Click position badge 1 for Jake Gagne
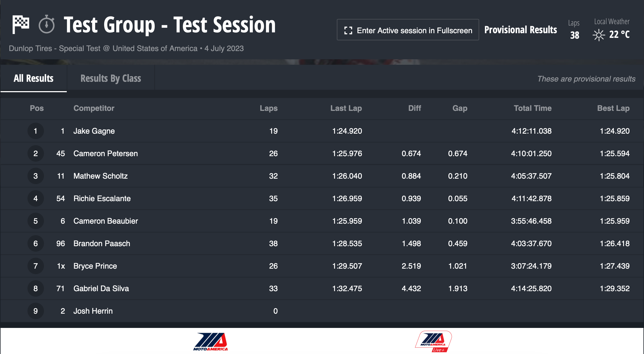 click(x=35, y=131)
